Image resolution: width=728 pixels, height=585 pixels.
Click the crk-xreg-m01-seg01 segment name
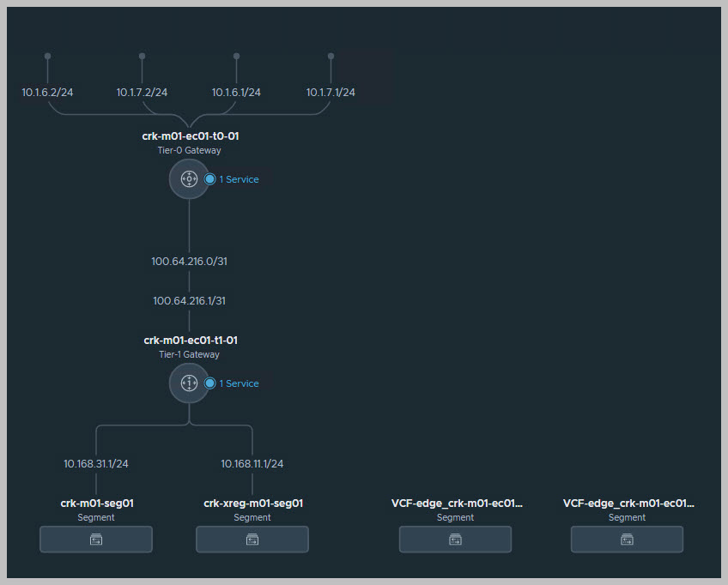tap(252, 504)
